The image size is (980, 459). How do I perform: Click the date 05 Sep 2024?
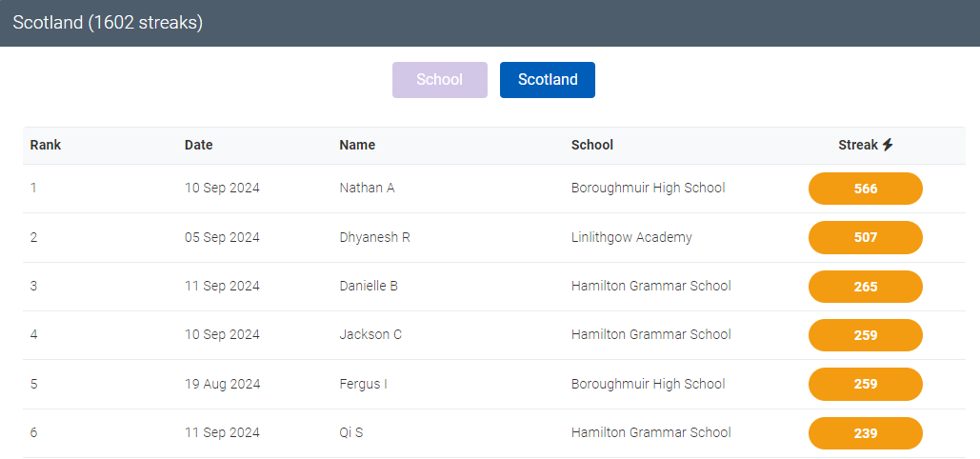click(x=223, y=237)
